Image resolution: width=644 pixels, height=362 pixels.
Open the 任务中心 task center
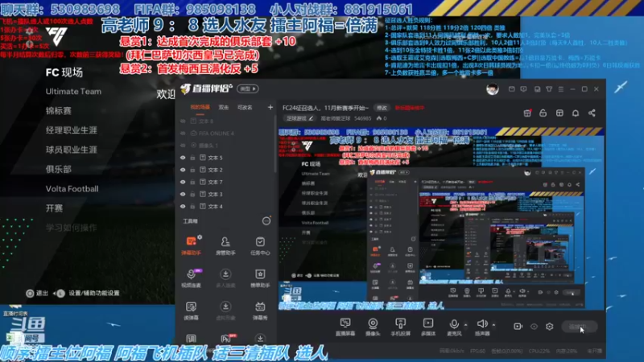click(x=260, y=245)
